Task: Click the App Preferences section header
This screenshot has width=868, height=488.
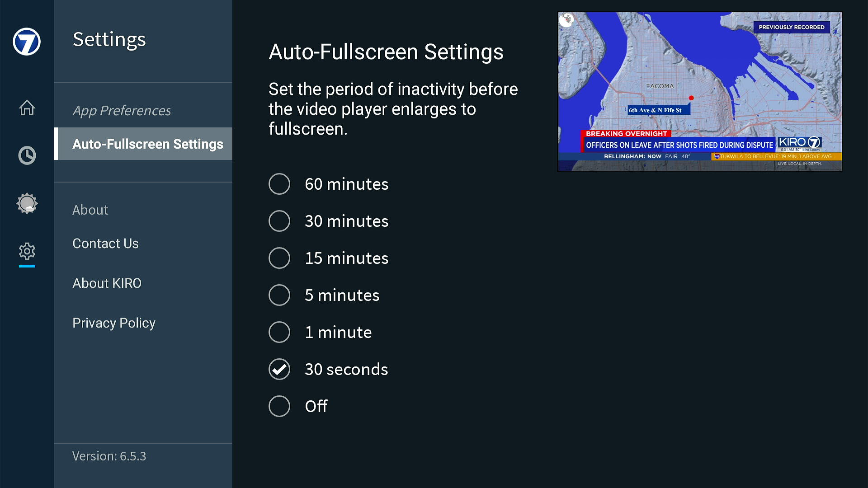Action: click(x=122, y=111)
